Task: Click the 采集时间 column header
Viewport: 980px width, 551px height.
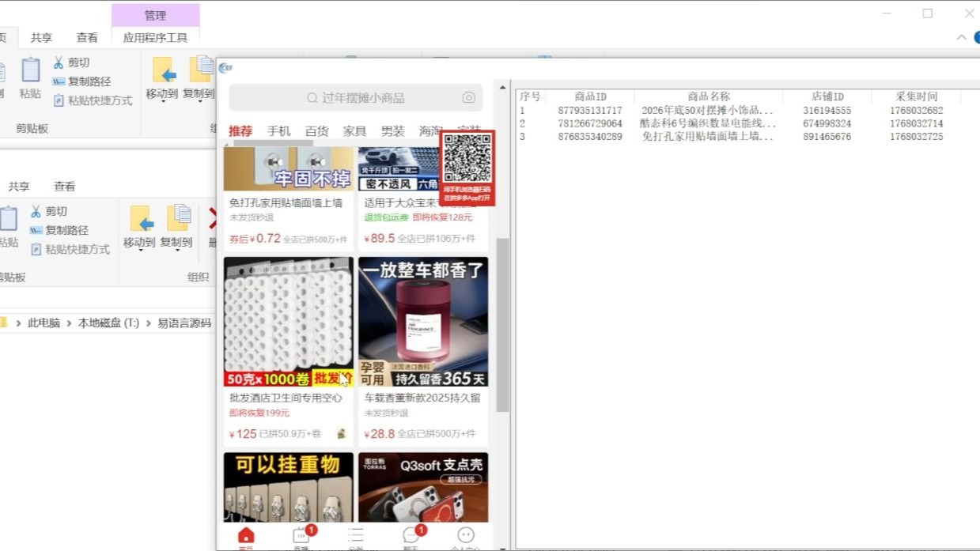Action: click(x=916, y=96)
